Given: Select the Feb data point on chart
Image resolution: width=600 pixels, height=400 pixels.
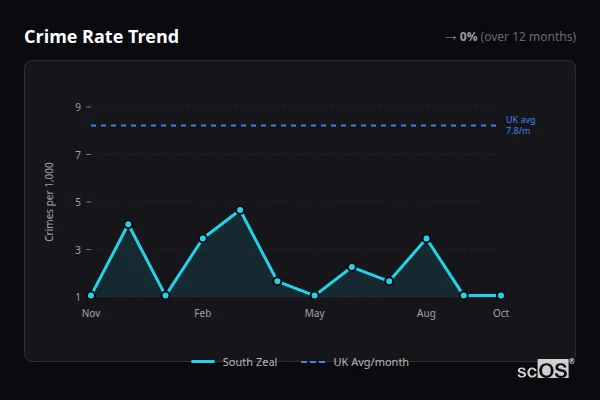Looking at the screenshot, I should (x=203, y=238).
